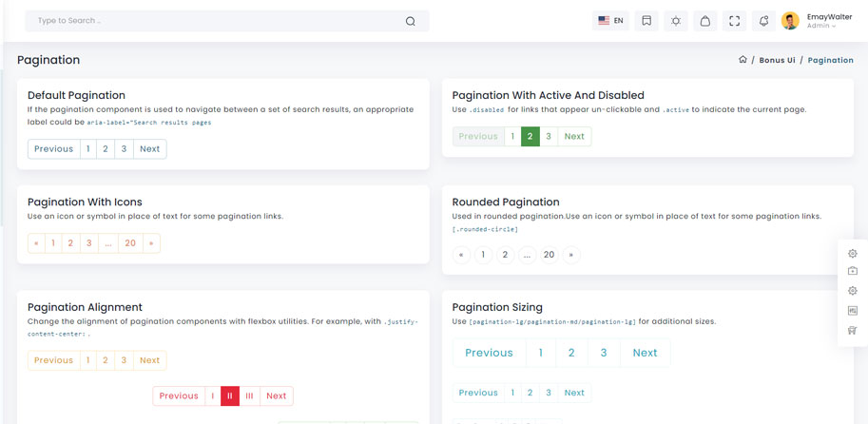Click large Previous in Pagination Sizing
This screenshot has width=868, height=424.
click(490, 353)
